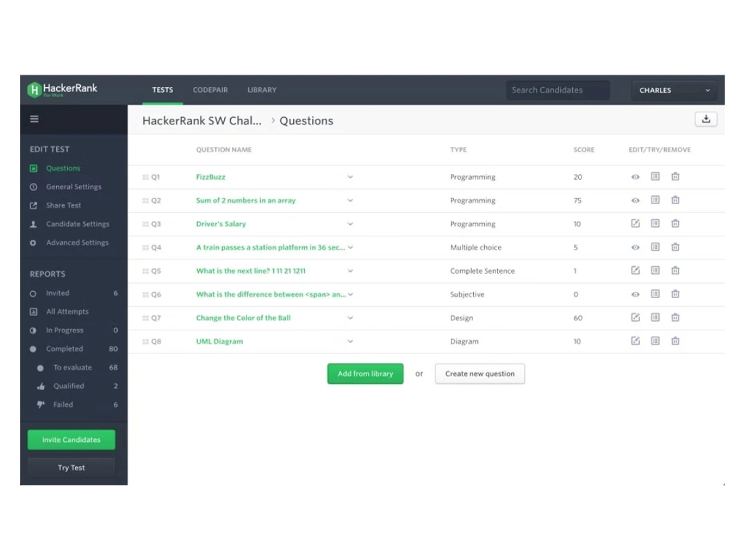Click Add from library button

[365, 374]
